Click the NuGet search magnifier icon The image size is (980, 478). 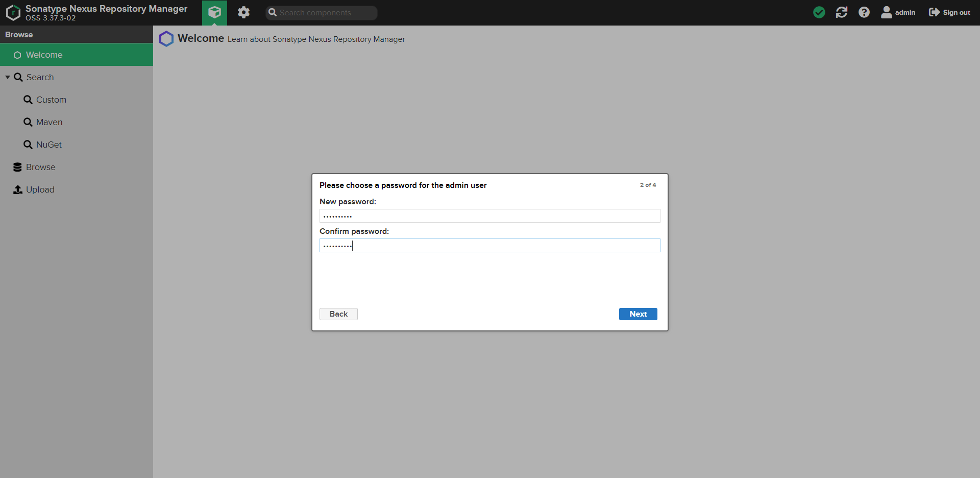[28, 145]
